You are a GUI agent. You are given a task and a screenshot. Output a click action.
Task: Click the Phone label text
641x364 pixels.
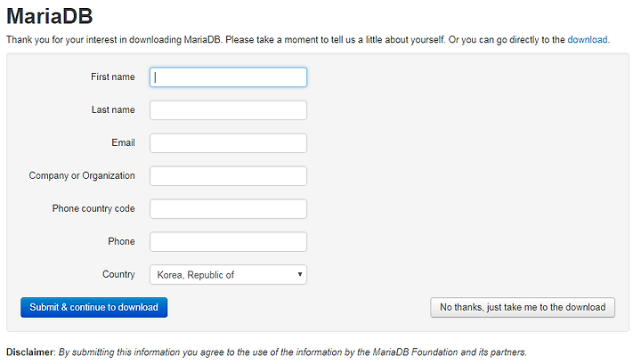point(121,241)
